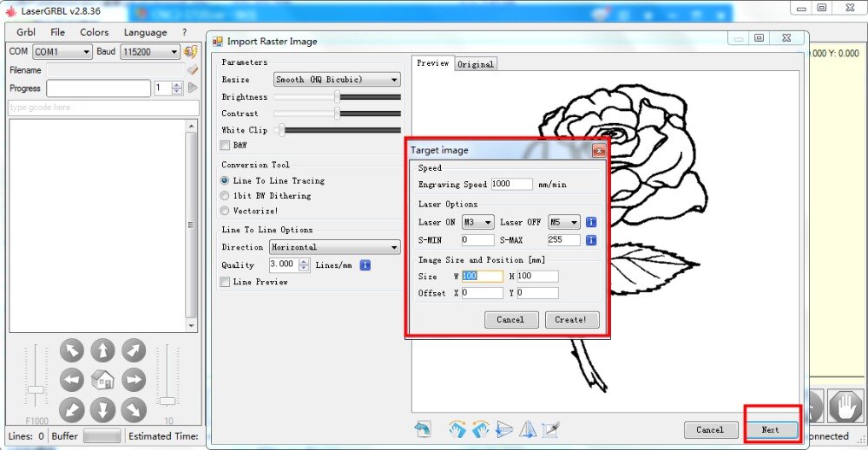This screenshot has width=868, height=450.
Task: Open the Laser OFF command dropdown
Action: tap(564, 222)
